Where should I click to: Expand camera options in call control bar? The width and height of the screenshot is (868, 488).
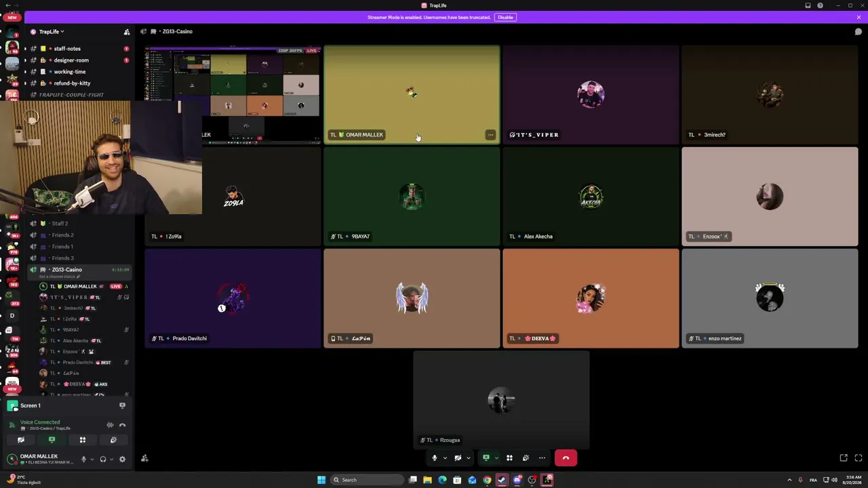(468, 458)
